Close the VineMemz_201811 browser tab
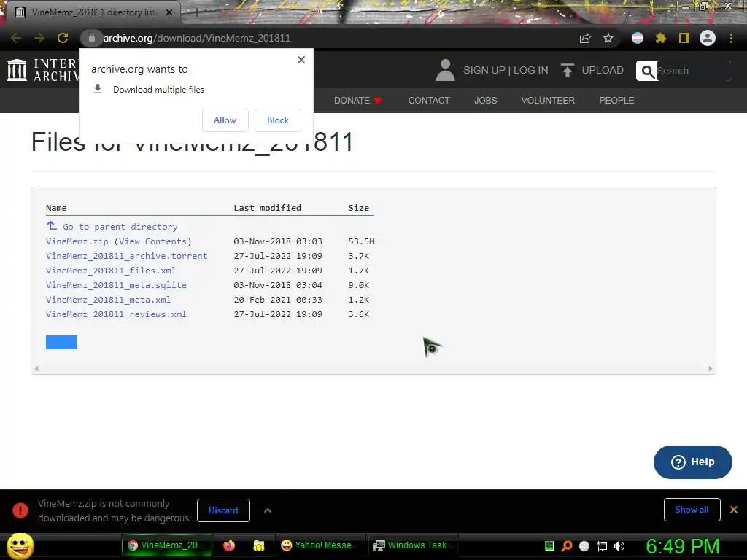The height and width of the screenshot is (560, 747). (x=169, y=12)
